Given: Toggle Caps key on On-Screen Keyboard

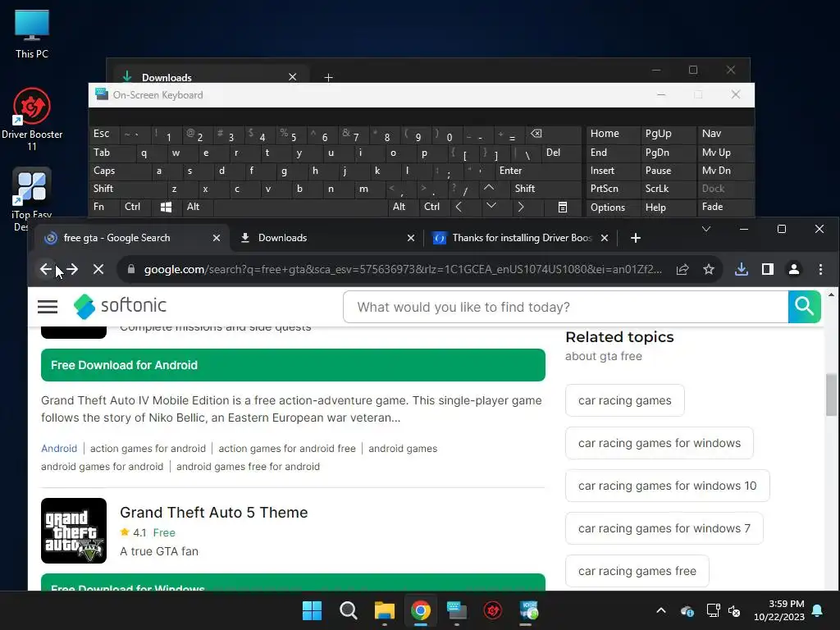Looking at the screenshot, I should tap(120, 171).
